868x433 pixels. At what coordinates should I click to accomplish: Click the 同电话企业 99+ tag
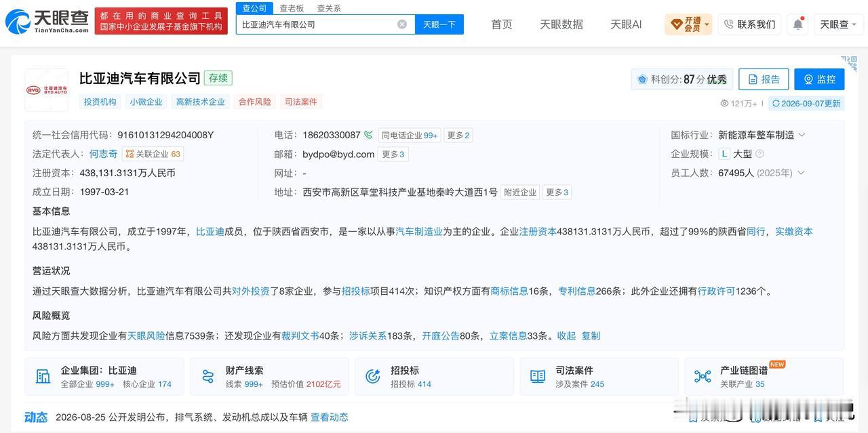409,135
